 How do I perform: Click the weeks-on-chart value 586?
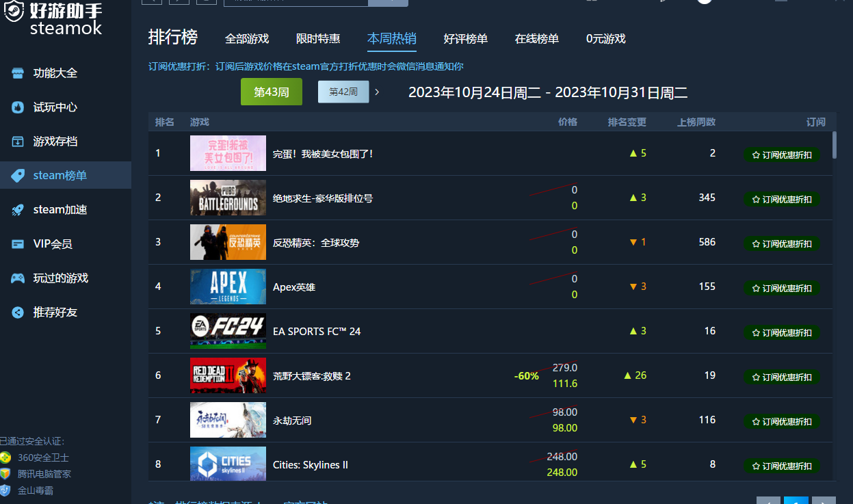click(x=707, y=242)
